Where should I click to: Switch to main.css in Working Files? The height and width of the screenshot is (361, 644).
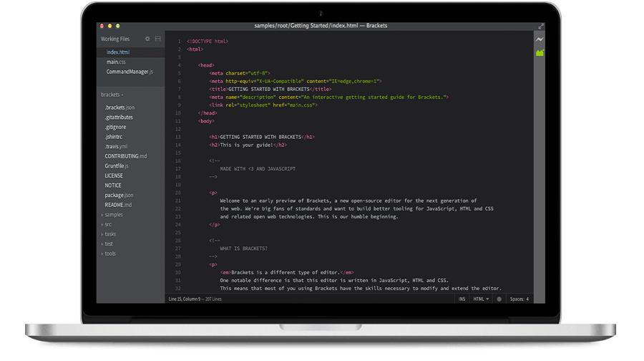tap(116, 62)
